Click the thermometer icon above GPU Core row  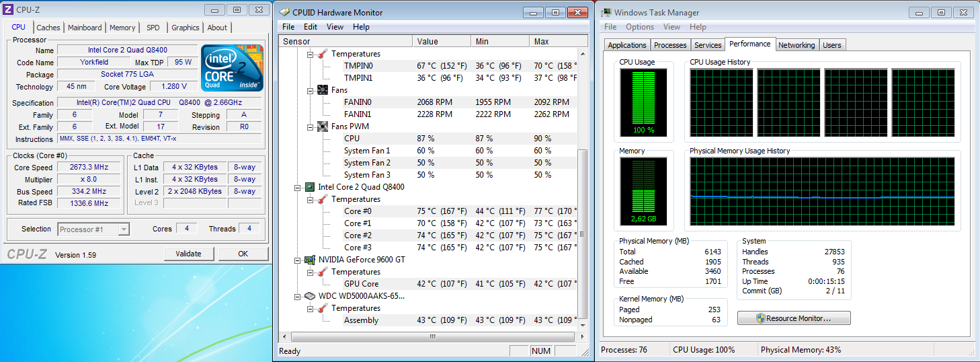click(323, 272)
